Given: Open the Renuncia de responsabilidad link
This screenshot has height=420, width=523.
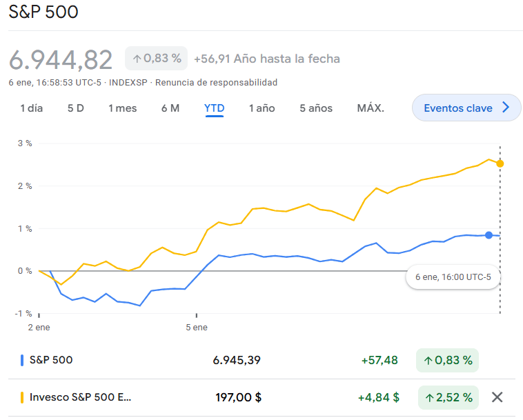Looking at the screenshot, I should click(217, 83).
